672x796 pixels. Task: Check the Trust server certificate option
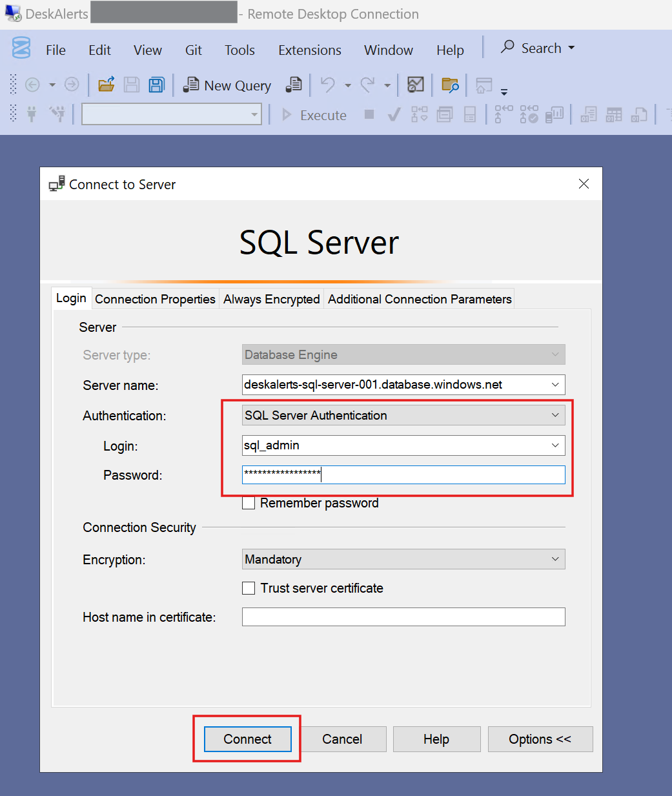click(249, 588)
